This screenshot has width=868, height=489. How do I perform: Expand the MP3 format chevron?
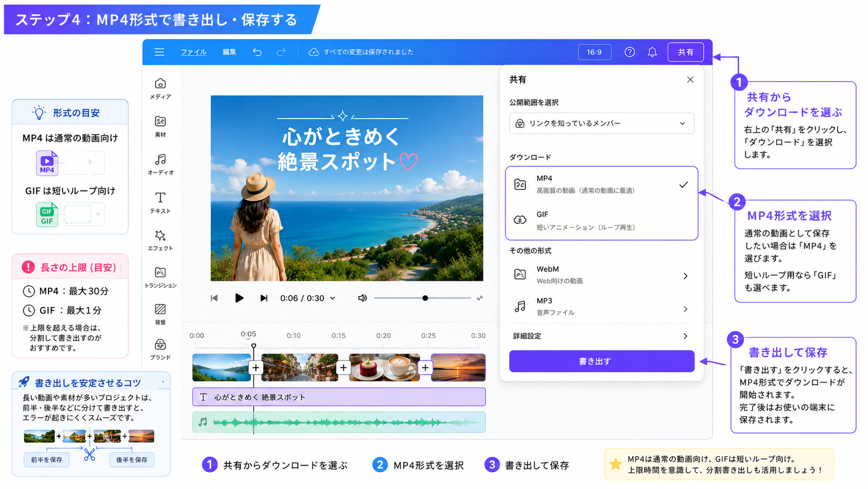pyautogui.click(x=685, y=309)
